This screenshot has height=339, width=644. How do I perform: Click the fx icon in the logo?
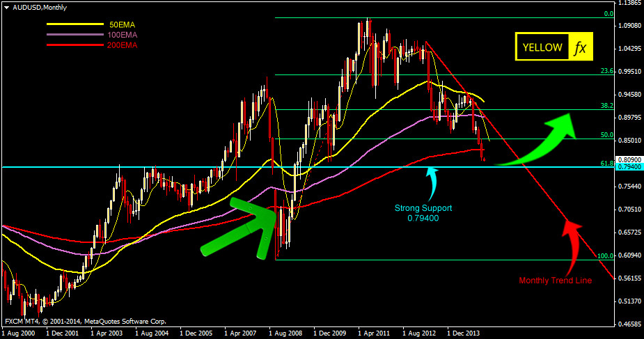point(581,47)
